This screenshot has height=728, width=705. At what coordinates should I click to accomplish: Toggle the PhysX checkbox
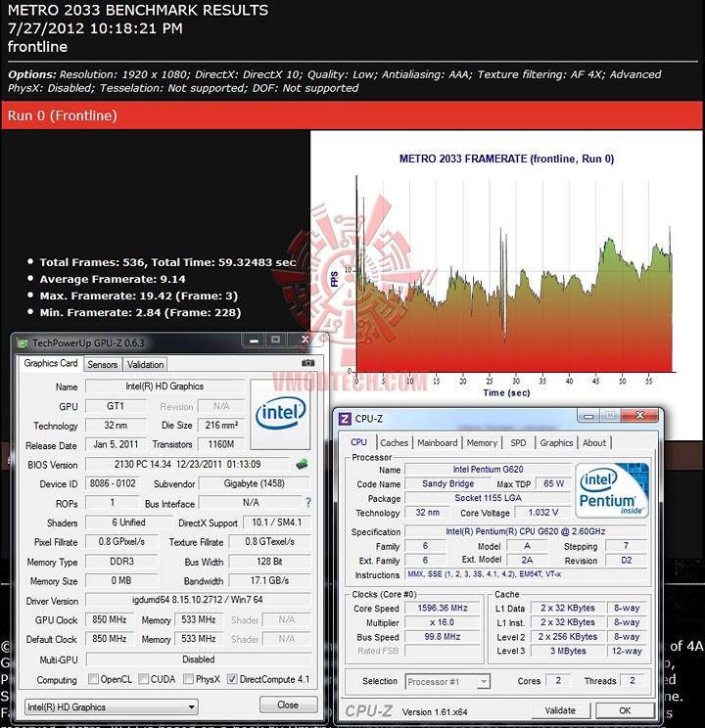188,679
